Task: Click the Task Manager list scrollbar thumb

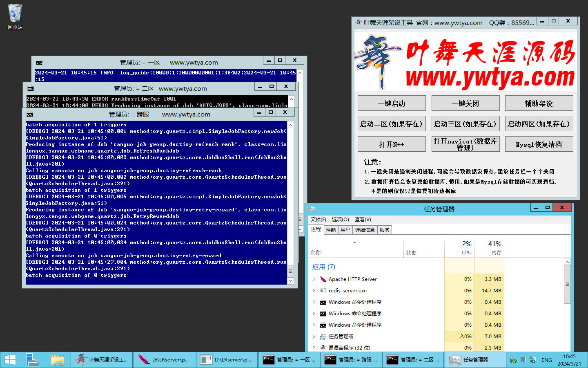Action: click(x=567, y=284)
